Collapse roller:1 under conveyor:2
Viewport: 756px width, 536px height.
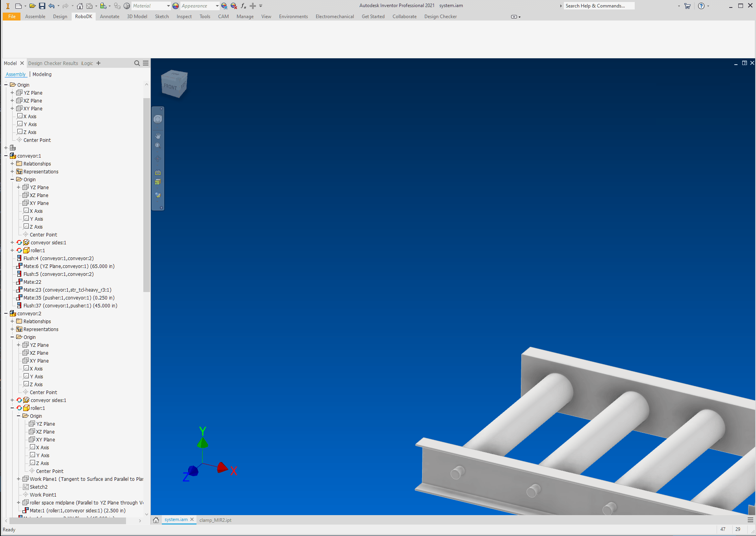pyautogui.click(x=12, y=408)
